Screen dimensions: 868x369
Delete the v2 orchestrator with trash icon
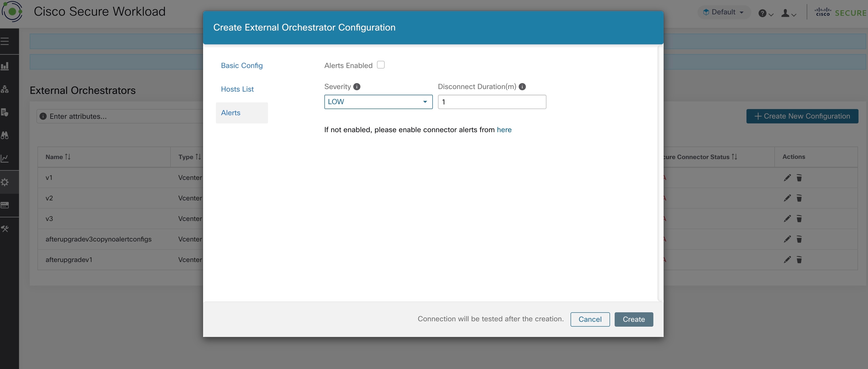[799, 198]
